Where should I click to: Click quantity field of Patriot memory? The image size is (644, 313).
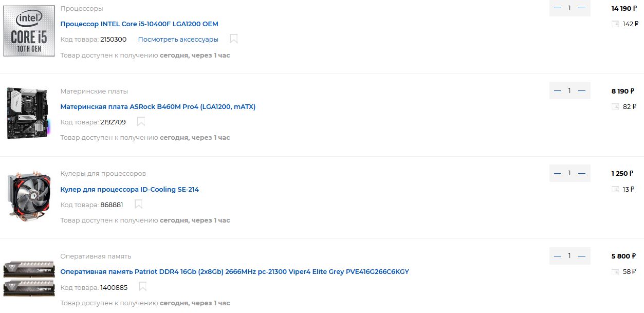click(x=569, y=256)
